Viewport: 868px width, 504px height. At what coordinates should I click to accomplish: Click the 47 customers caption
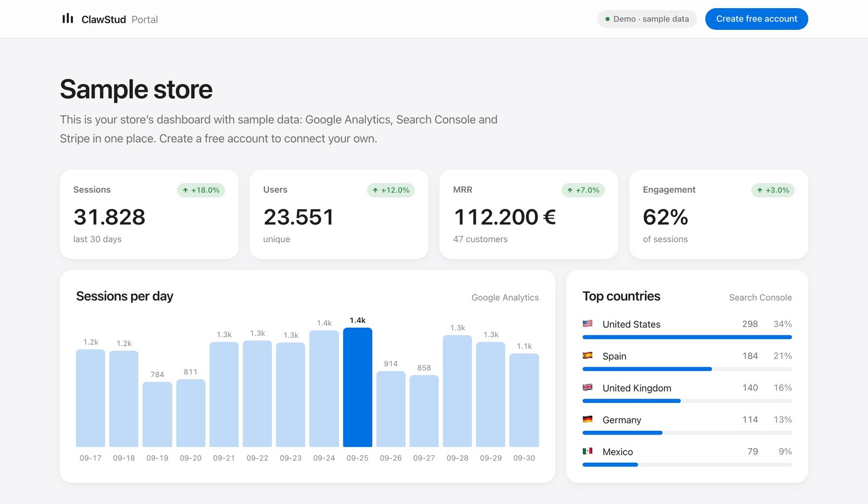[x=481, y=239]
